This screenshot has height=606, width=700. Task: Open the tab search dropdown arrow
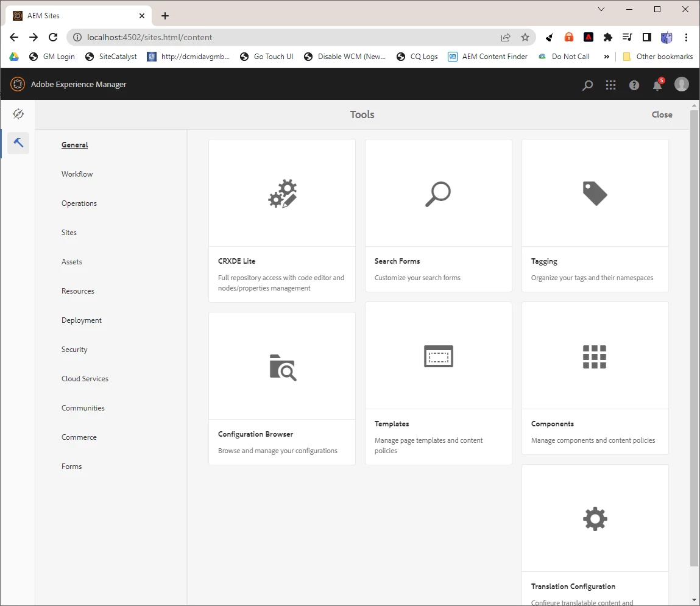tap(601, 9)
